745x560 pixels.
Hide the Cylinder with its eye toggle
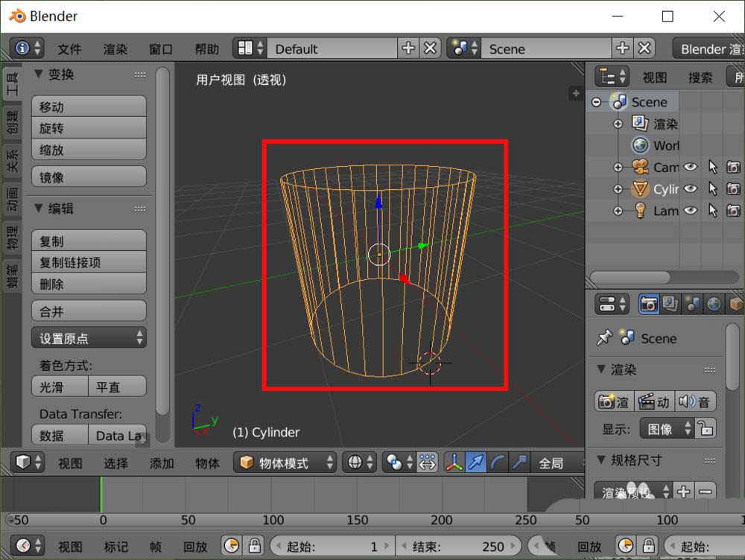tap(690, 188)
